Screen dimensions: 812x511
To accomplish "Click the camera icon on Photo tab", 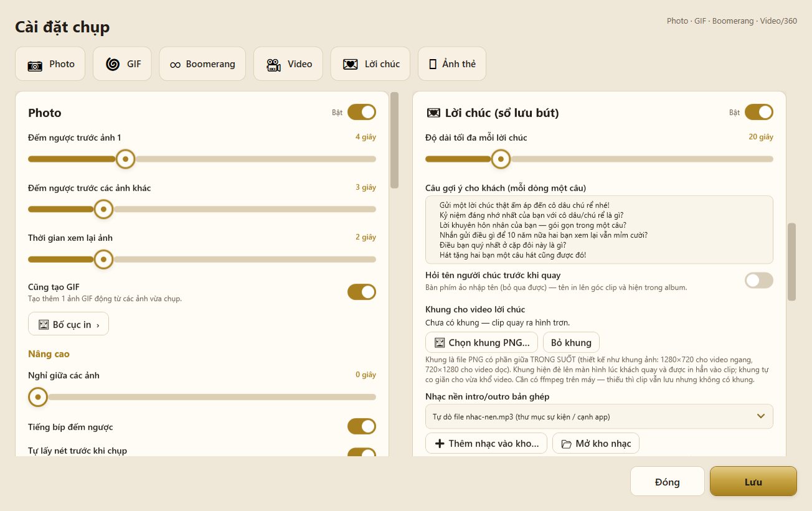I will click(35, 65).
